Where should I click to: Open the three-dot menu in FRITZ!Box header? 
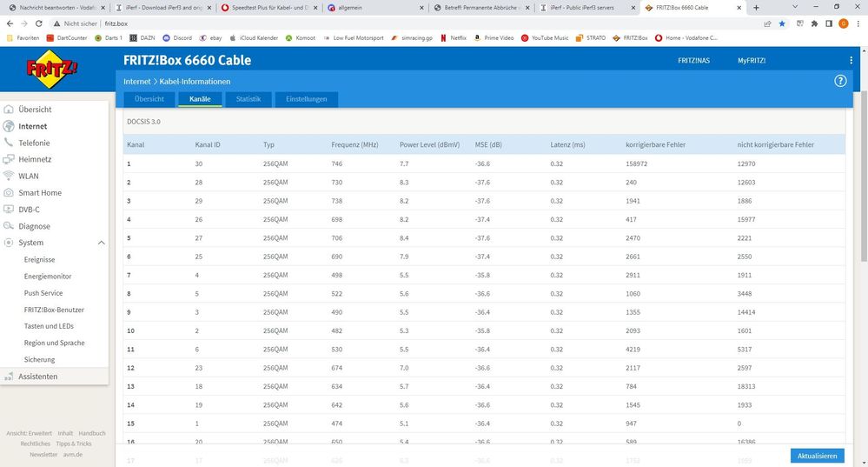click(851, 60)
